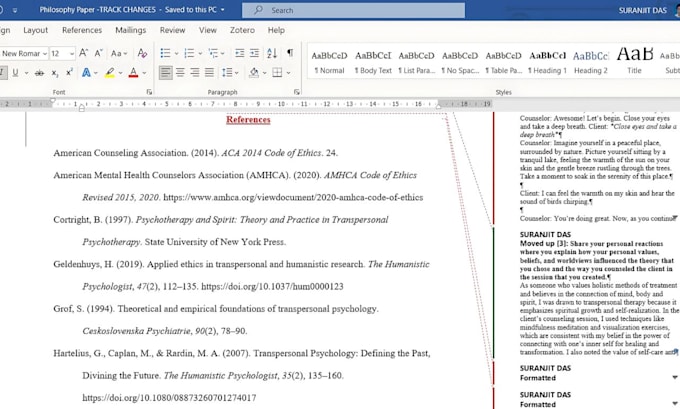
Task: Open Font dialog launcher
Action: [149, 92]
